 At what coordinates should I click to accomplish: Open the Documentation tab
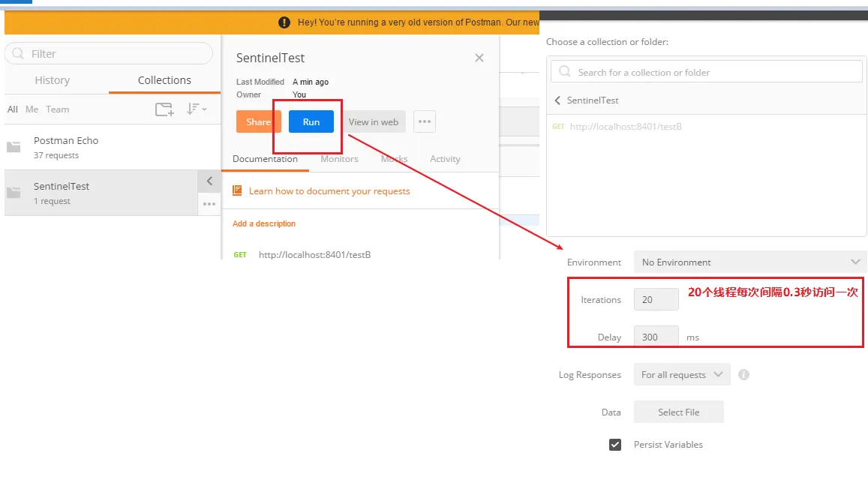click(265, 159)
